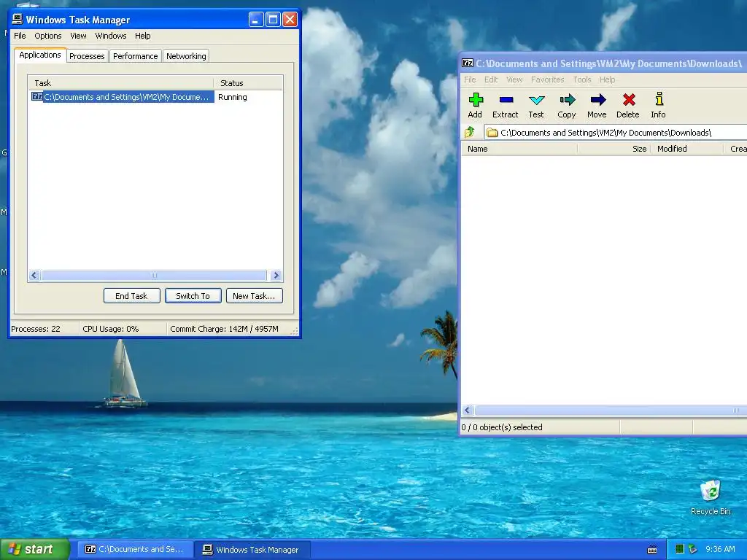747x560 pixels.
Task: Close the Windows Task Manager window
Action: click(x=290, y=20)
